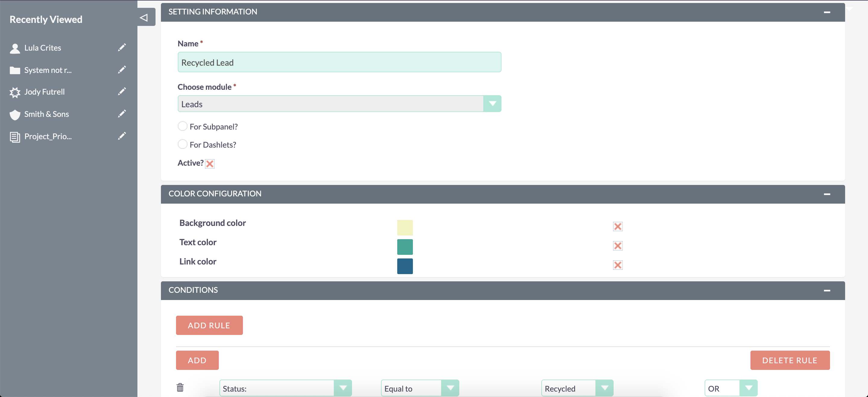
Task: Click DELETE RULE to remove the rule
Action: tap(790, 360)
